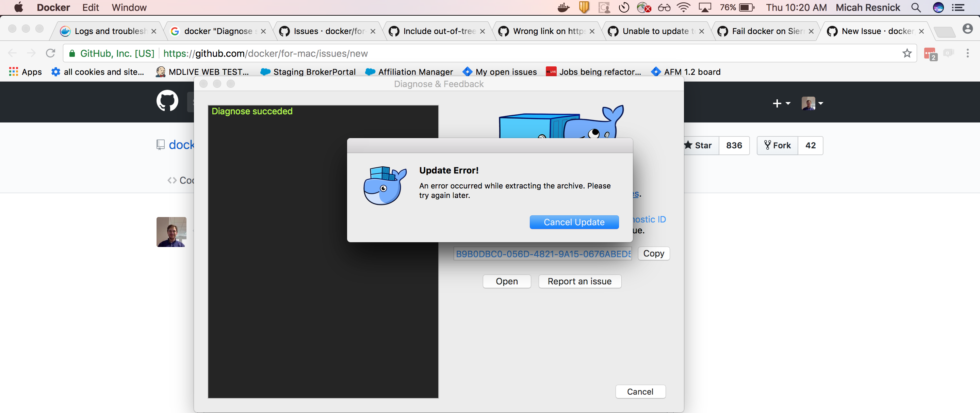Open Notification Center list icon
The width and height of the screenshot is (980, 413).
(x=958, y=7)
